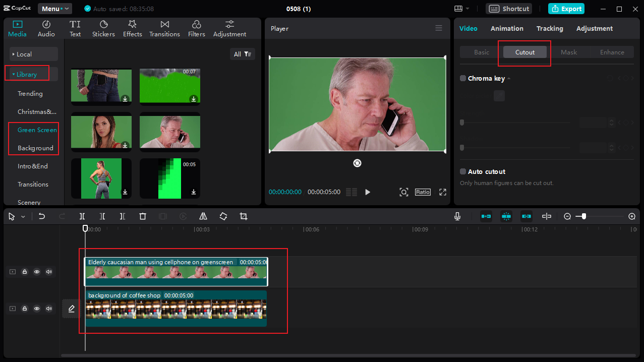
Task: Open the Stickers panel
Action: [103, 29]
